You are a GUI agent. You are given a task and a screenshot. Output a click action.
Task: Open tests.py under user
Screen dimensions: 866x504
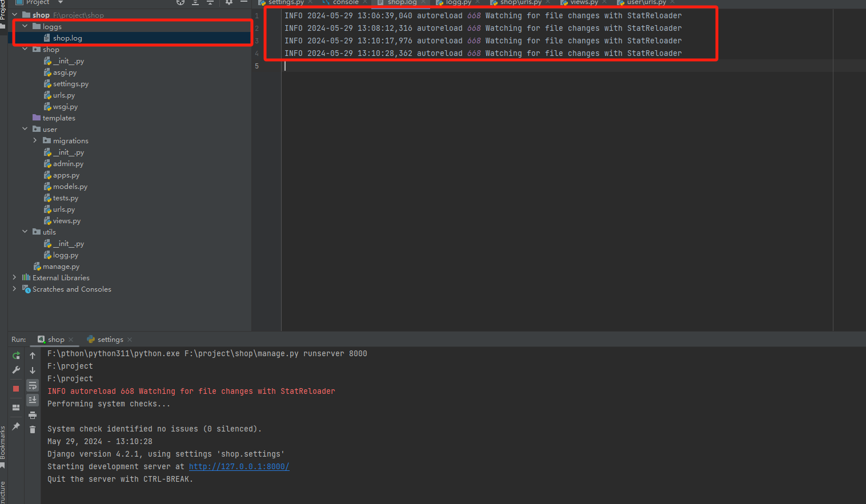coord(66,198)
